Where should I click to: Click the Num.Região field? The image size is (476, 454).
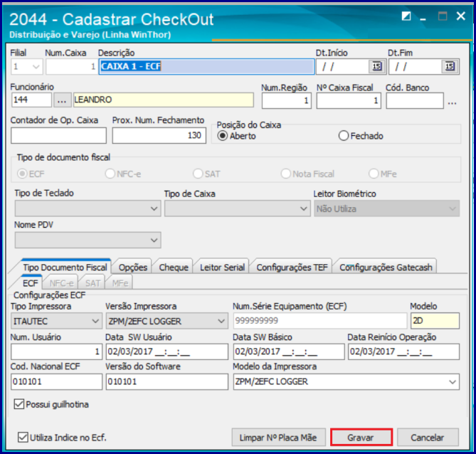[287, 100]
